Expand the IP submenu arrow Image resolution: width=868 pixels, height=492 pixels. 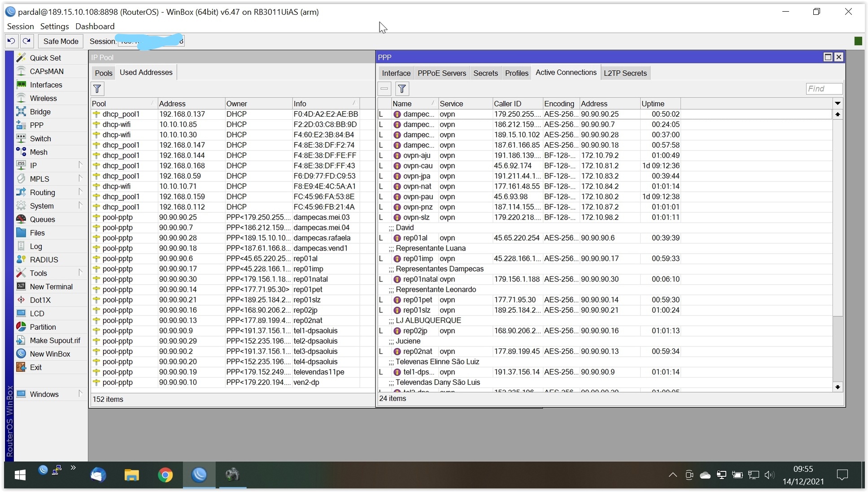click(x=80, y=165)
